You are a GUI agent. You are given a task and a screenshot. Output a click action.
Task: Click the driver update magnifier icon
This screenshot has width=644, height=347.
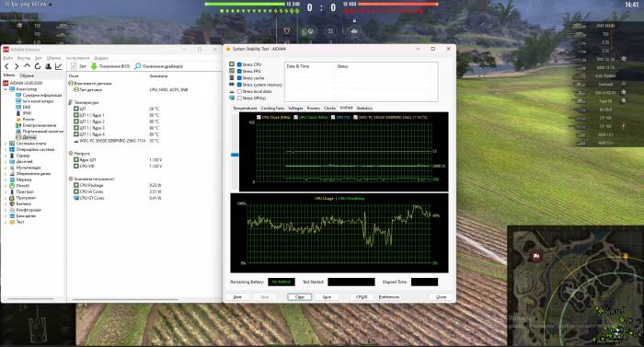point(138,66)
